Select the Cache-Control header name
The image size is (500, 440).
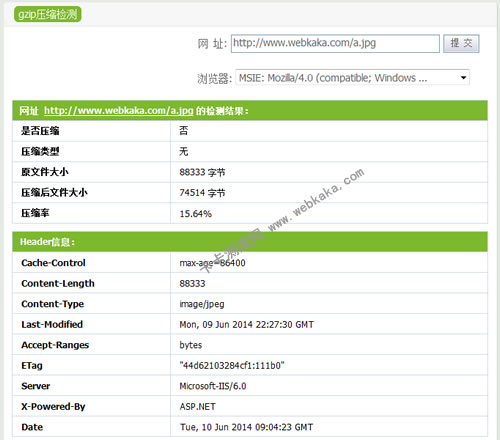[x=53, y=263]
